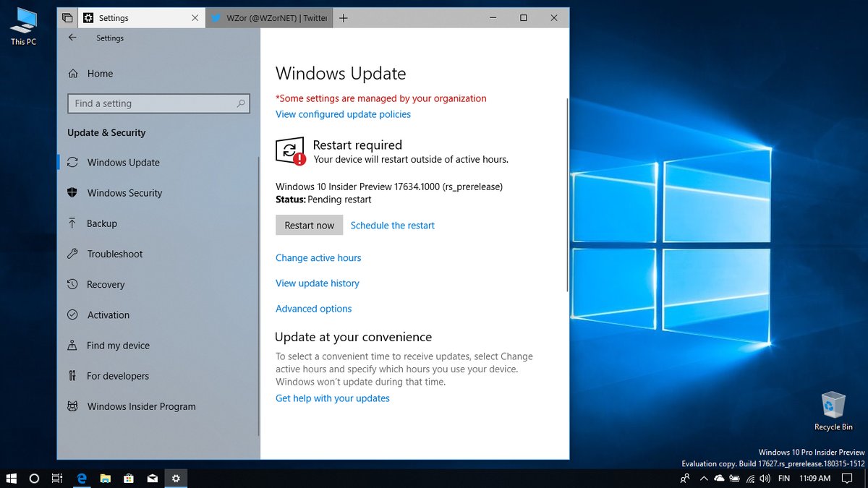The image size is (868, 488).
Task: Open View update history link
Action: click(x=318, y=283)
